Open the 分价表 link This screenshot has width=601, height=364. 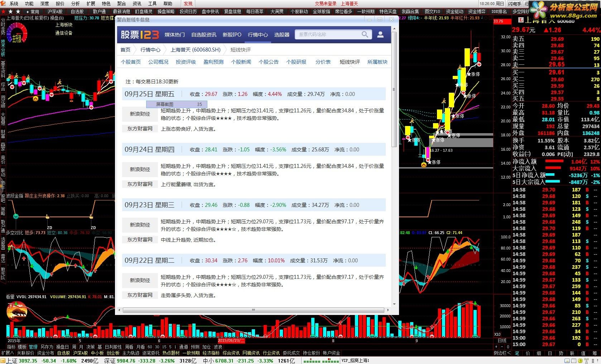323,62
